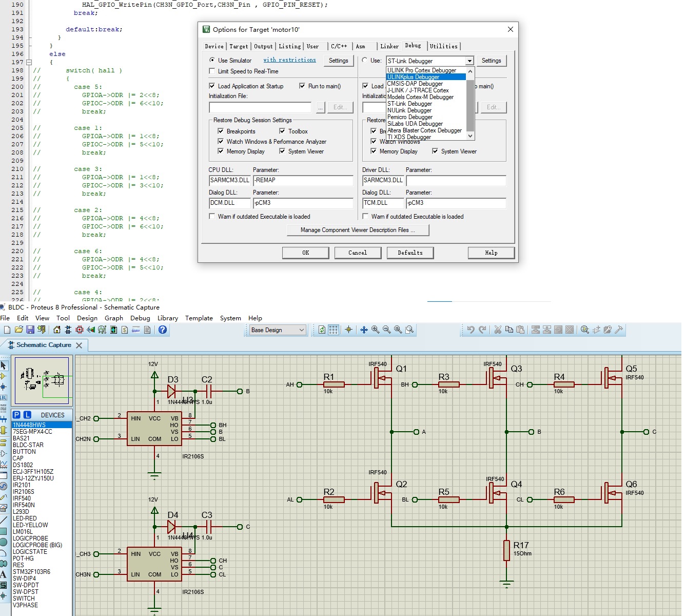Click the schematic overview thumbnail
The height and width of the screenshot is (616, 685).
point(42,381)
